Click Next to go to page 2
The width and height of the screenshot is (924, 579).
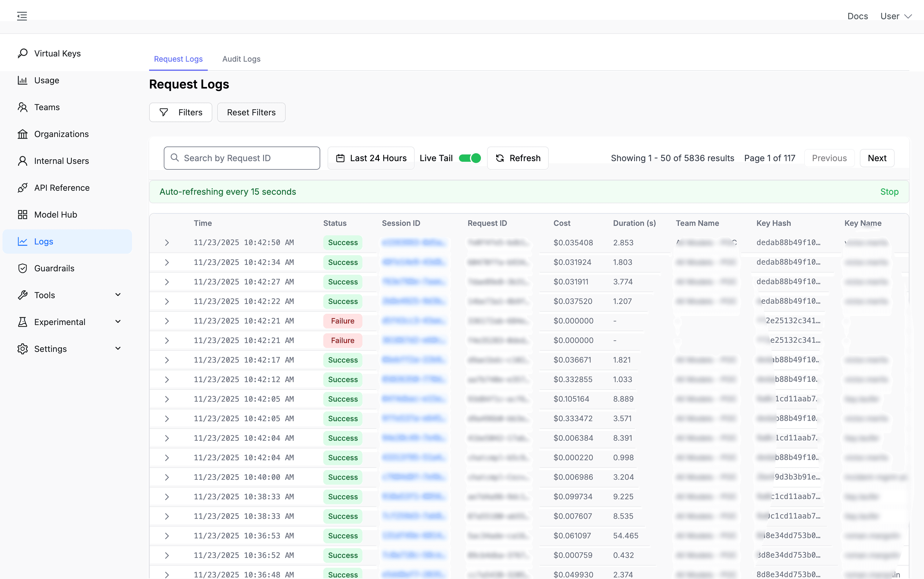tap(877, 158)
